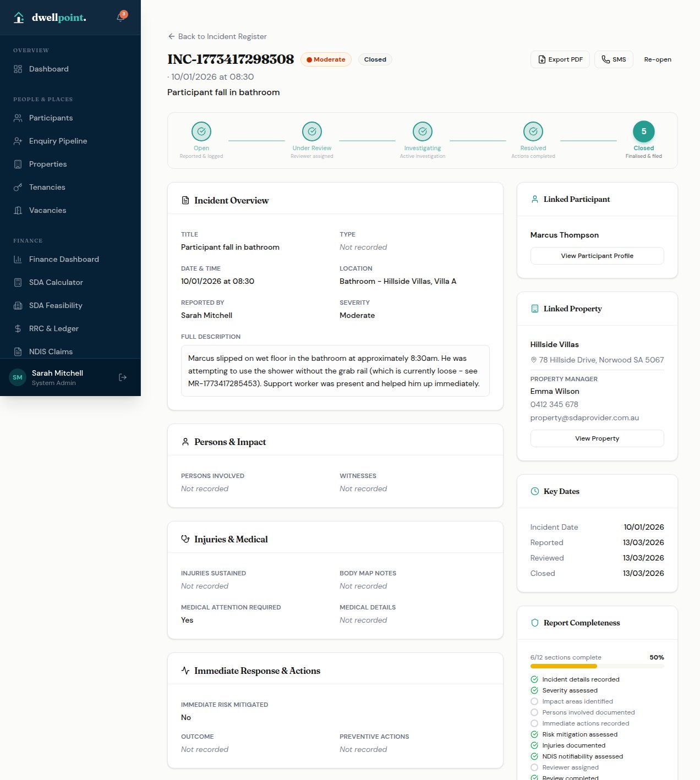Click the Linked Property building icon
Viewport: 700px width, 780px height.
pos(535,309)
